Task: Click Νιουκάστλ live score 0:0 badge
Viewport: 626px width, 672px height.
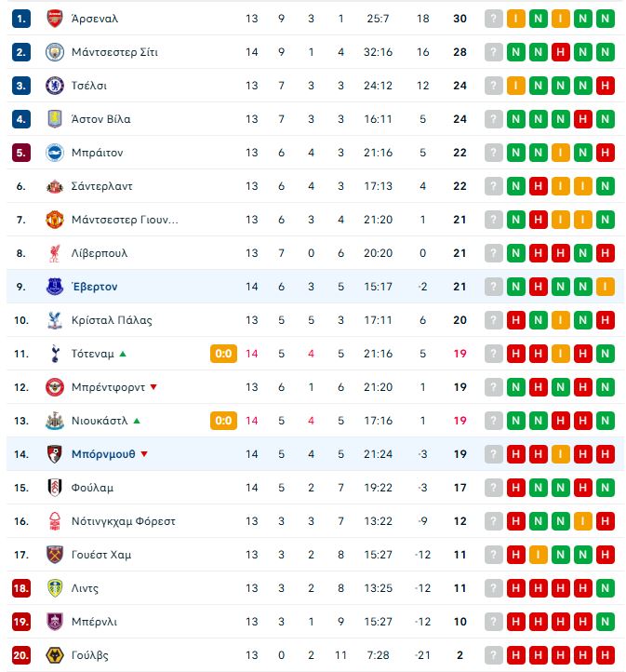Action: pos(223,421)
